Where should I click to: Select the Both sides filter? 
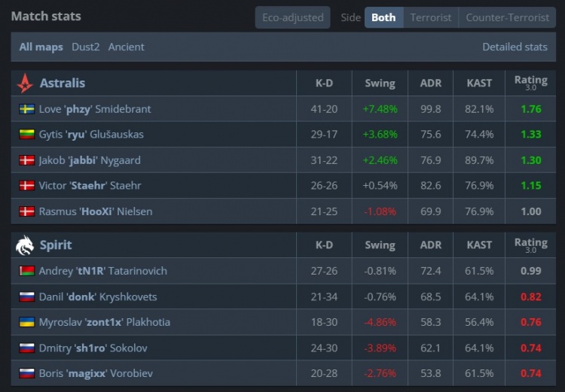pyautogui.click(x=383, y=17)
